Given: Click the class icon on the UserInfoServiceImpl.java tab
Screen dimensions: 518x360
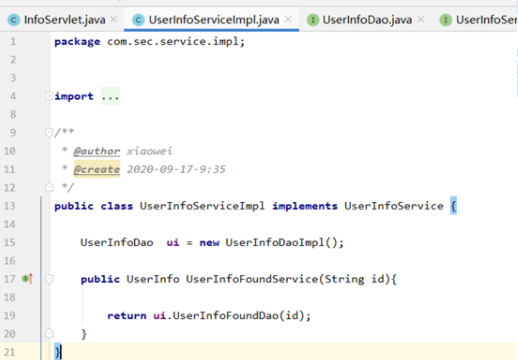Looking at the screenshot, I should click(x=138, y=20).
